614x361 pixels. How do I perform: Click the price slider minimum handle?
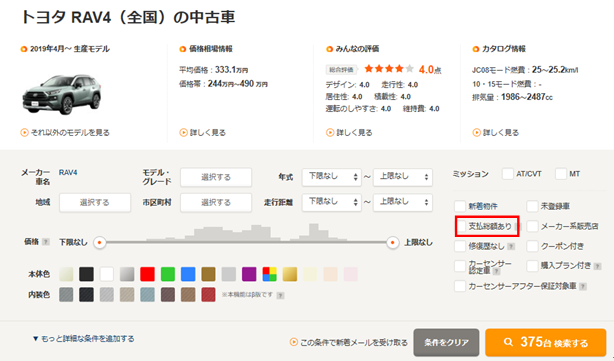[99, 243]
